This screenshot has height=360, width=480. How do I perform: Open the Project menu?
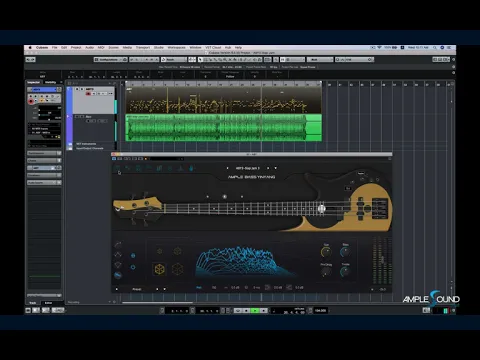76,48
